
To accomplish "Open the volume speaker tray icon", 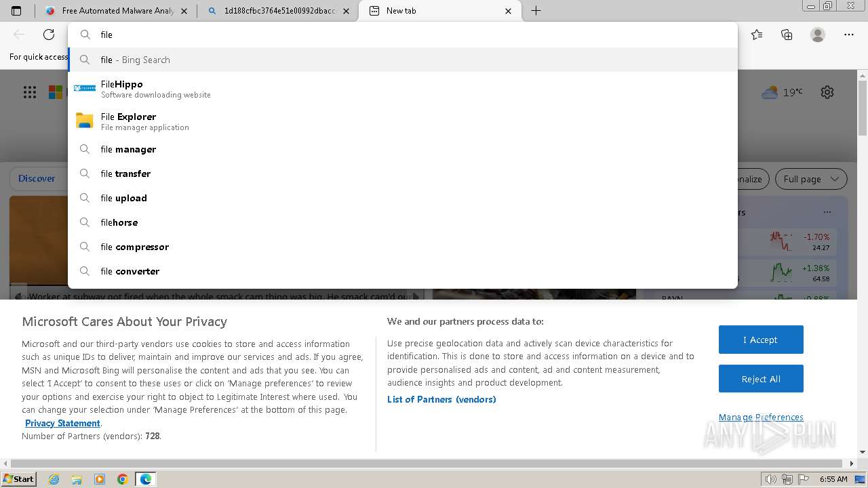I will pos(771,479).
